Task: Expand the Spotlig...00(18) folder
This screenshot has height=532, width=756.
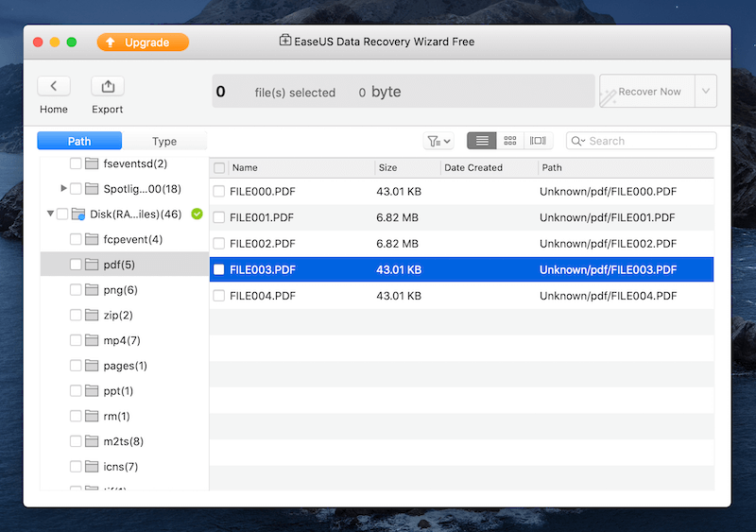Action: pyautogui.click(x=63, y=188)
